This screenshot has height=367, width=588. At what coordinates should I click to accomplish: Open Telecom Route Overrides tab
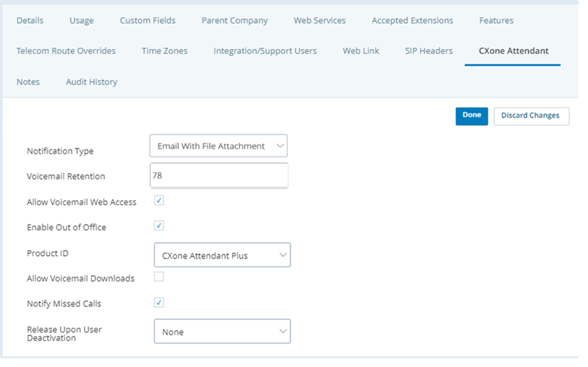point(66,51)
